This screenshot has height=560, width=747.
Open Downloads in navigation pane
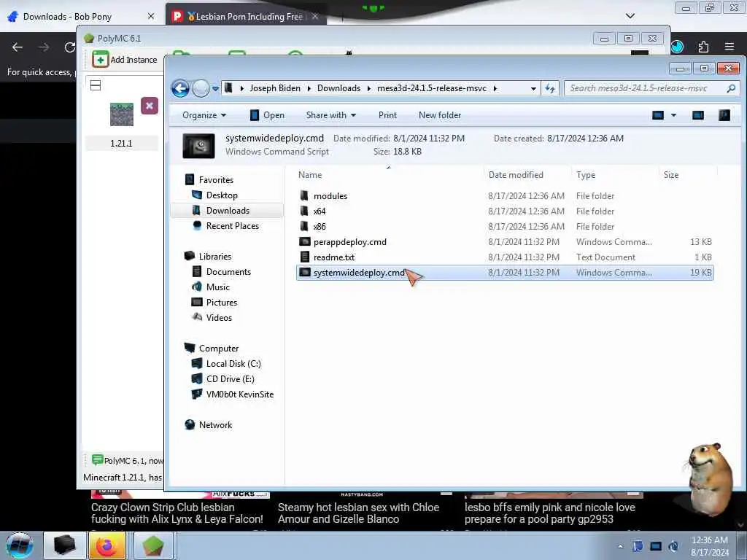[x=228, y=211]
